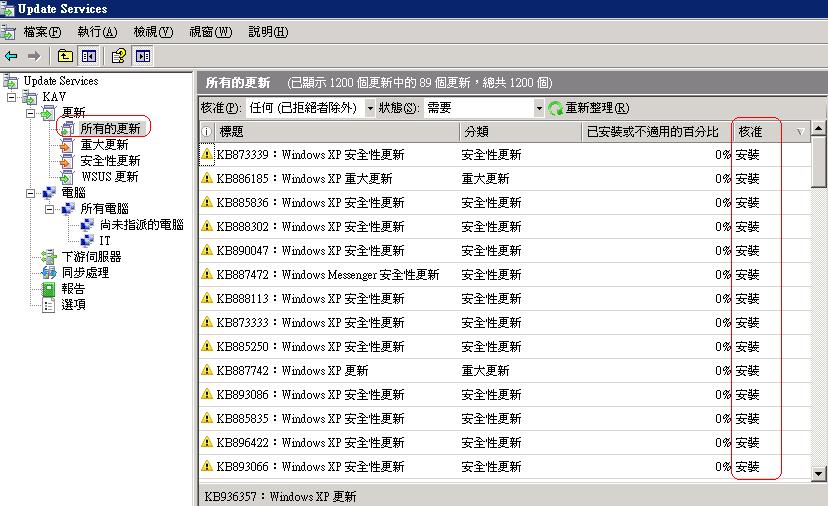This screenshot has width=828, height=506.
Task: Select the KB885835 update row
Action: pyautogui.click(x=505, y=418)
